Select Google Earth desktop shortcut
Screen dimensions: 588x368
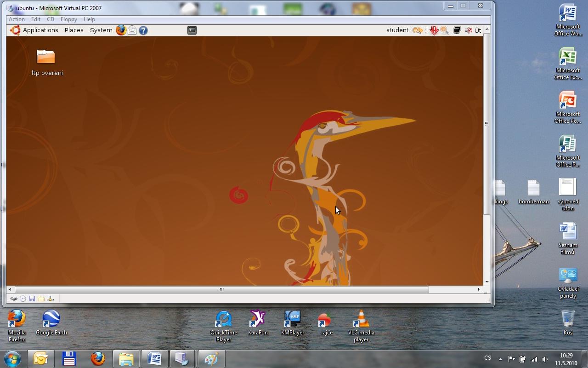[51, 322]
